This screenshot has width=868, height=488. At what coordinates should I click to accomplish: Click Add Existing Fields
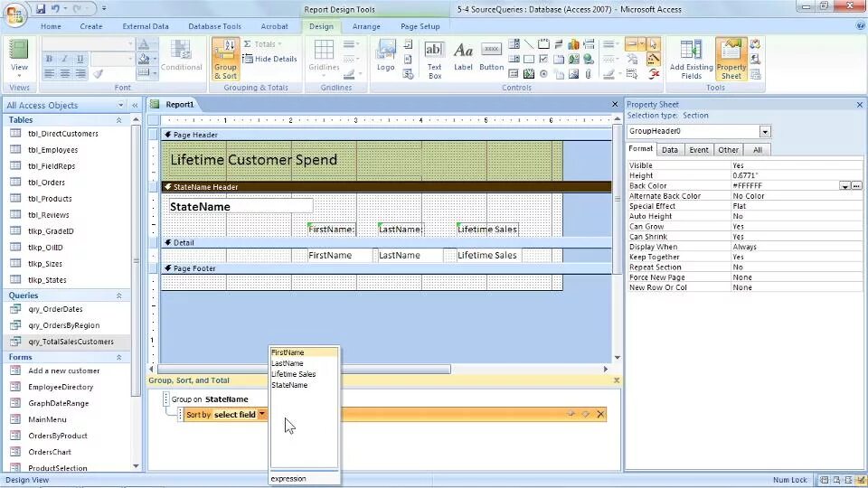click(691, 60)
